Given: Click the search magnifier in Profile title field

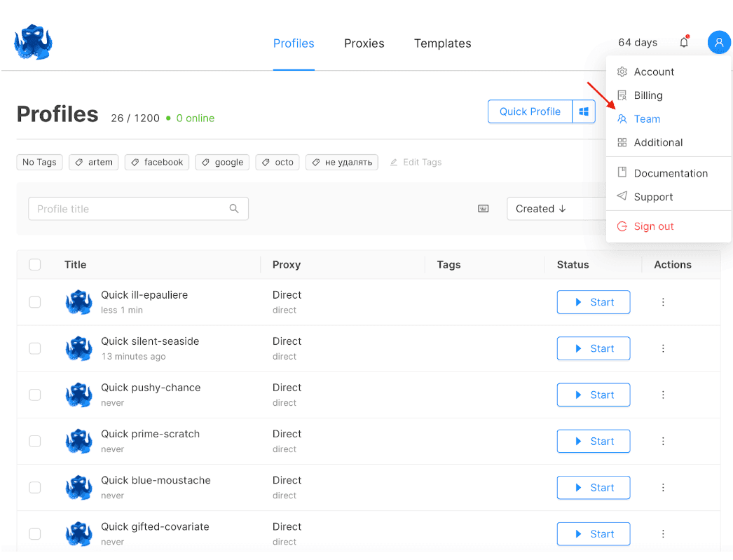Looking at the screenshot, I should (x=234, y=209).
